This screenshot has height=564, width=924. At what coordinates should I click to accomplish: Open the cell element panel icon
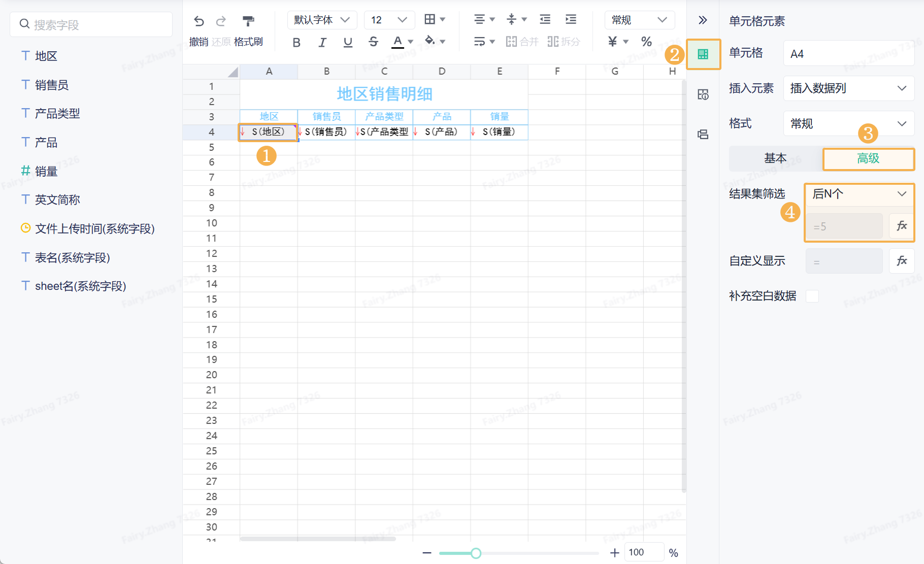(703, 54)
